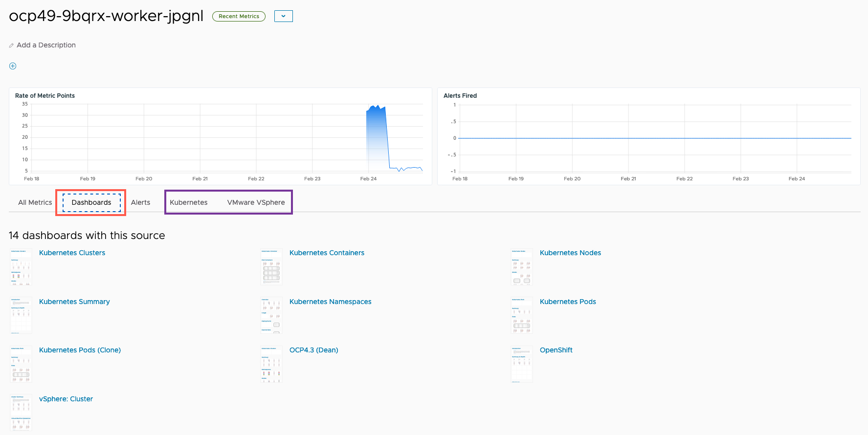868x435 pixels.
Task: Open the vSphere: Cluster dashboard link
Action: [66, 399]
